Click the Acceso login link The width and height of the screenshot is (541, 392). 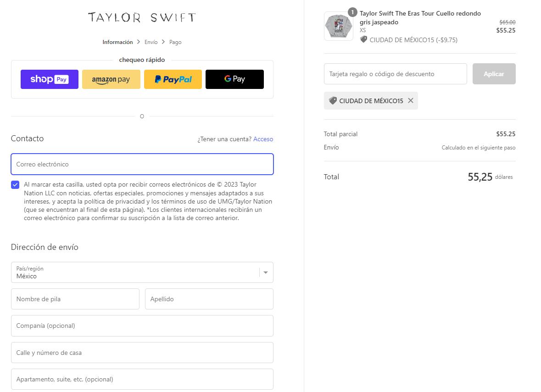pyautogui.click(x=263, y=139)
